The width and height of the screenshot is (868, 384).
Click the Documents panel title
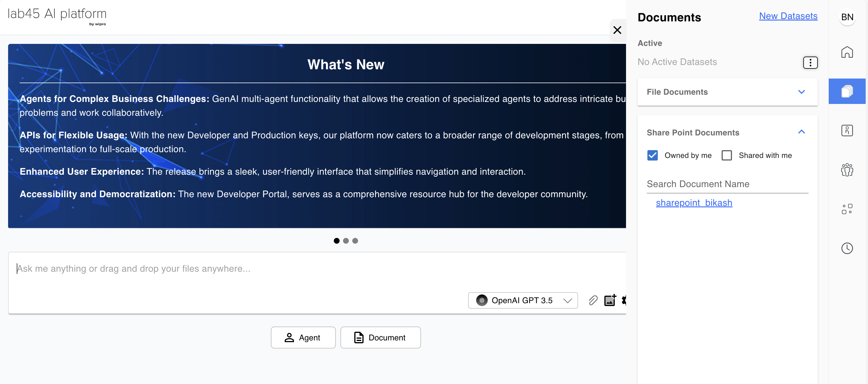(x=669, y=17)
